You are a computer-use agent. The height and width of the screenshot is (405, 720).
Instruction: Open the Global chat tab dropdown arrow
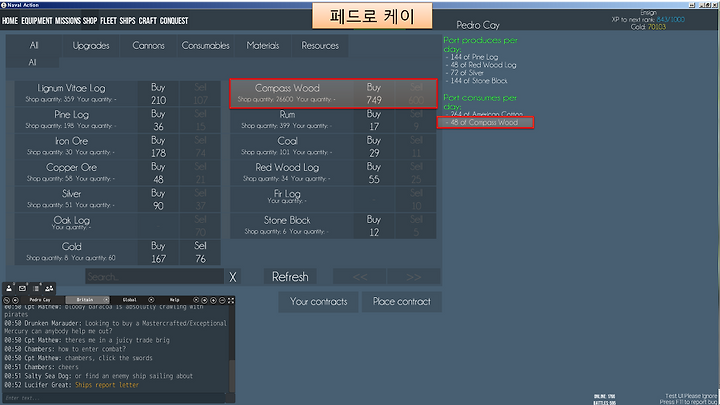151,300
